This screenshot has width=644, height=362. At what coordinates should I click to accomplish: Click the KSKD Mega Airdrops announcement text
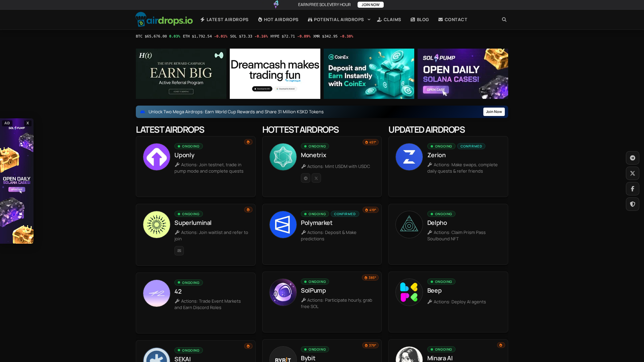click(x=236, y=112)
